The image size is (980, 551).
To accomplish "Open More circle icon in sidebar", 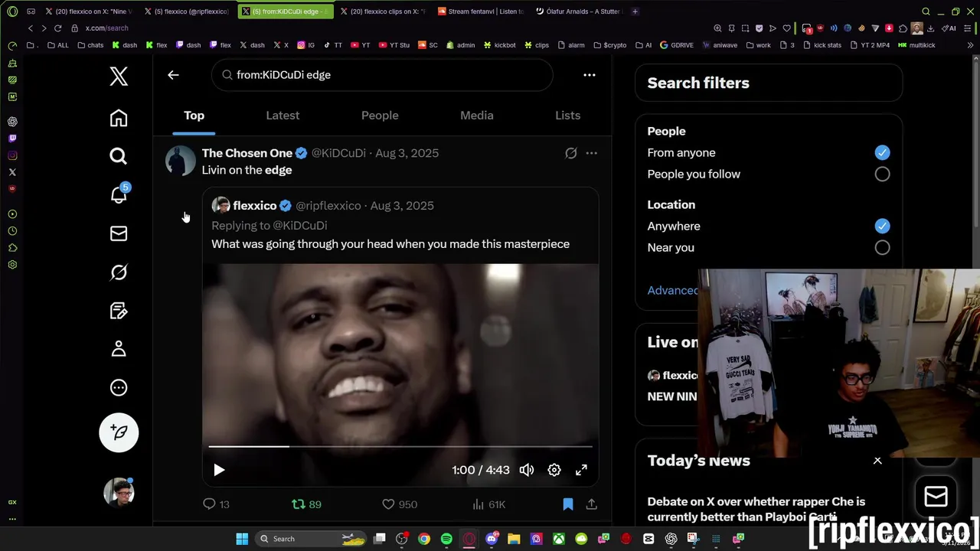I will 119,387.
